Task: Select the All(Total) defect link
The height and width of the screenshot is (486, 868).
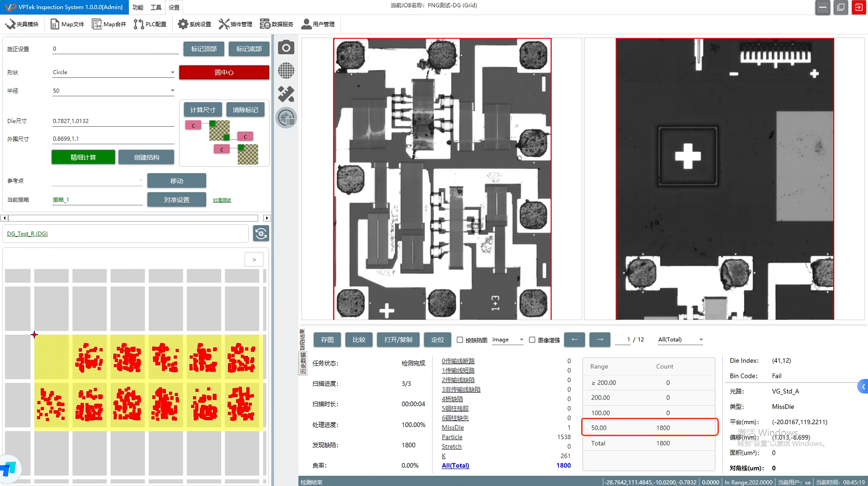Action: coord(455,466)
